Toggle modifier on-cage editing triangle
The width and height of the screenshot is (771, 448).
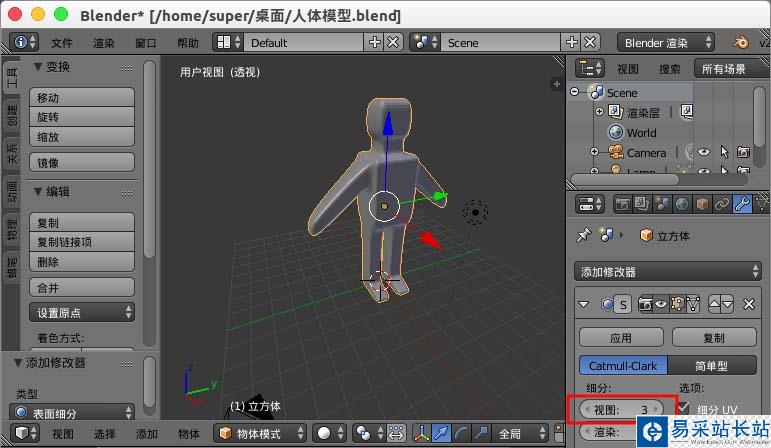[x=693, y=305]
